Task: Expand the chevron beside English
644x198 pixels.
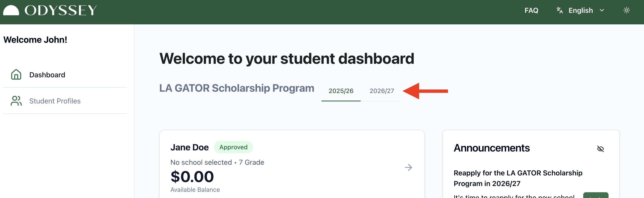Action: click(602, 10)
